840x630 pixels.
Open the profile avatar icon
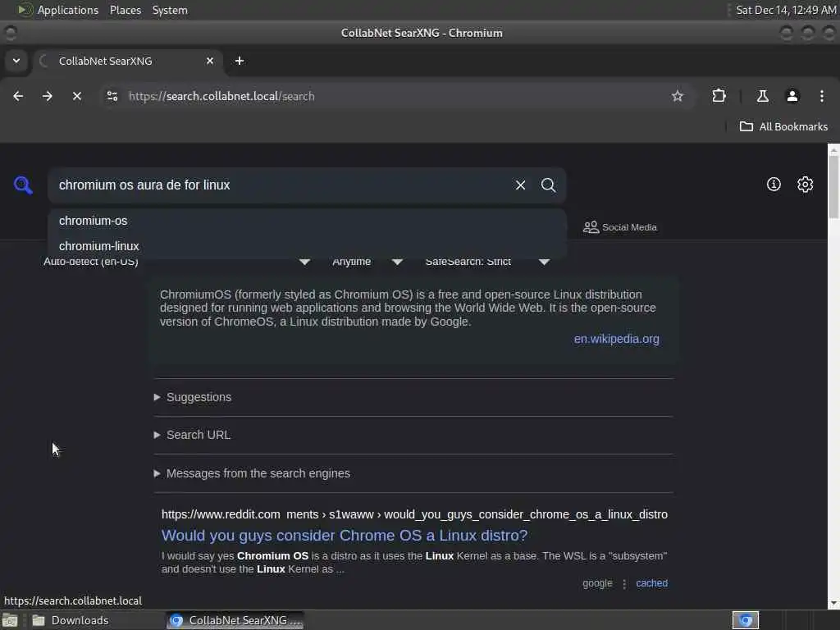pyautogui.click(x=792, y=97)
